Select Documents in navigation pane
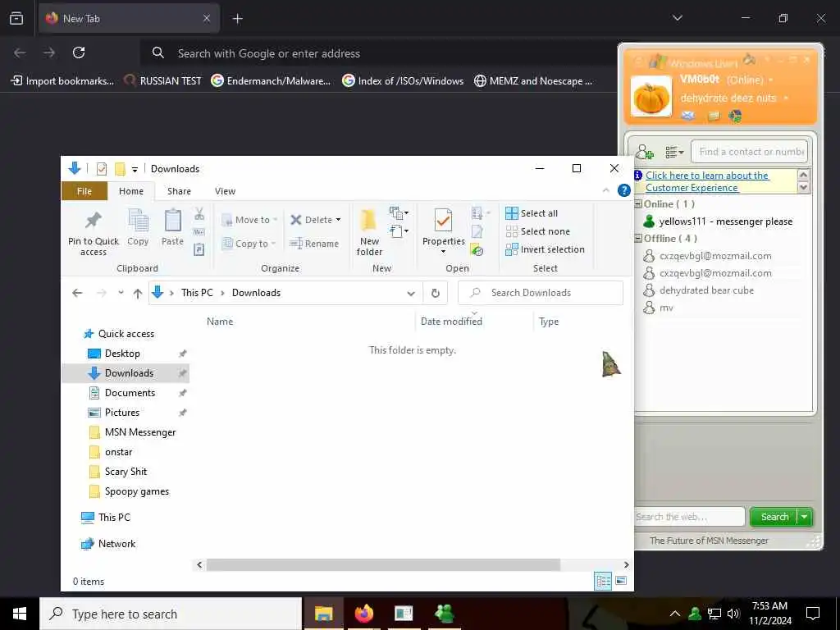 coord(130,393)
